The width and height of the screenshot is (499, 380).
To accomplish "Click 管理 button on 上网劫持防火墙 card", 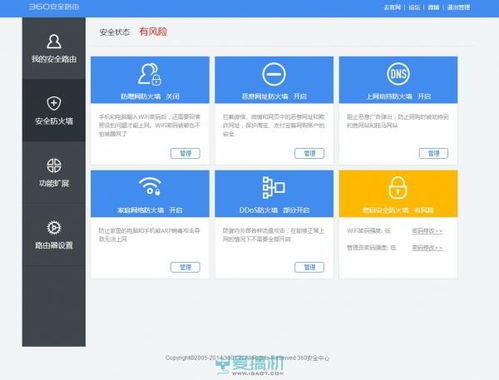I will point(434,153).
